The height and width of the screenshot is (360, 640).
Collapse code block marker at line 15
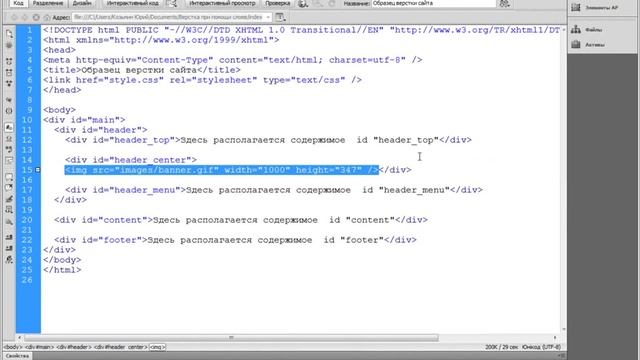(38, 169)
